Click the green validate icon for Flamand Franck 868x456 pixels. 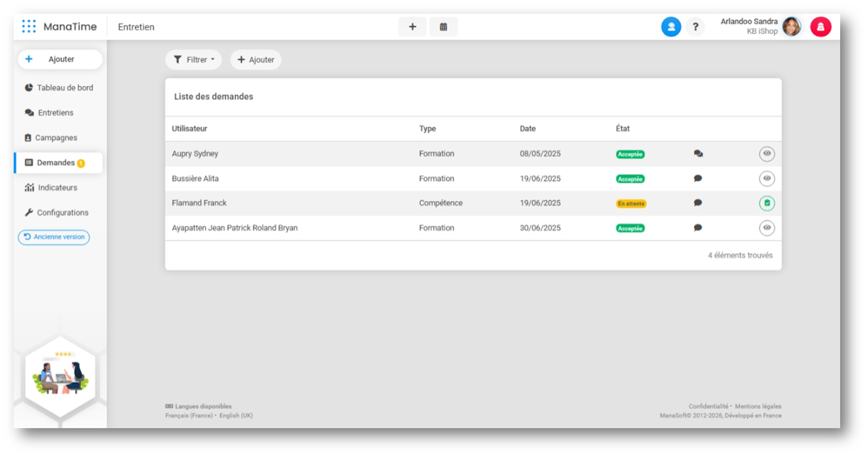[x=766, y=203]
